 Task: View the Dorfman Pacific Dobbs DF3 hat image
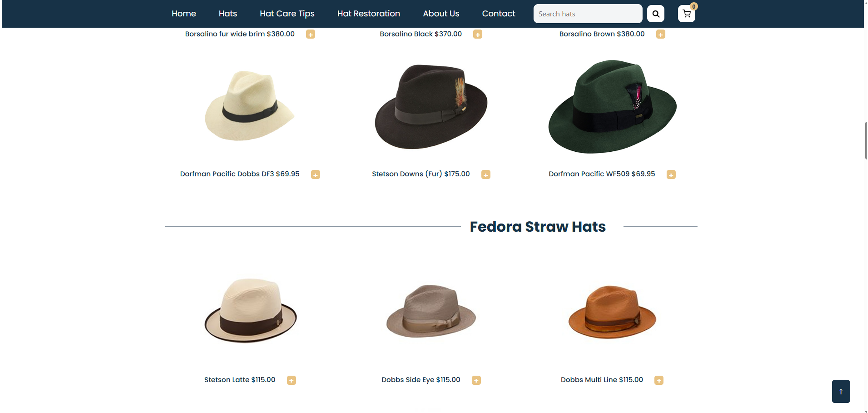click(250, 105)
